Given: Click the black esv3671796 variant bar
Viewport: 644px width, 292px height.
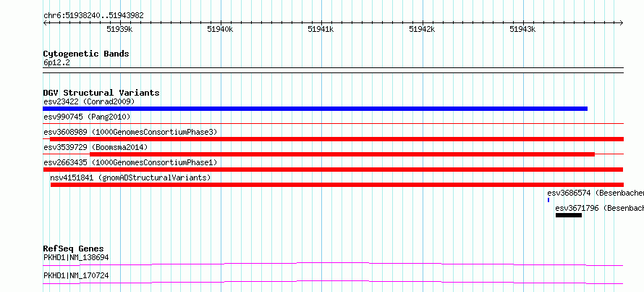Looking at the screenshot, I should coord(569,215).
